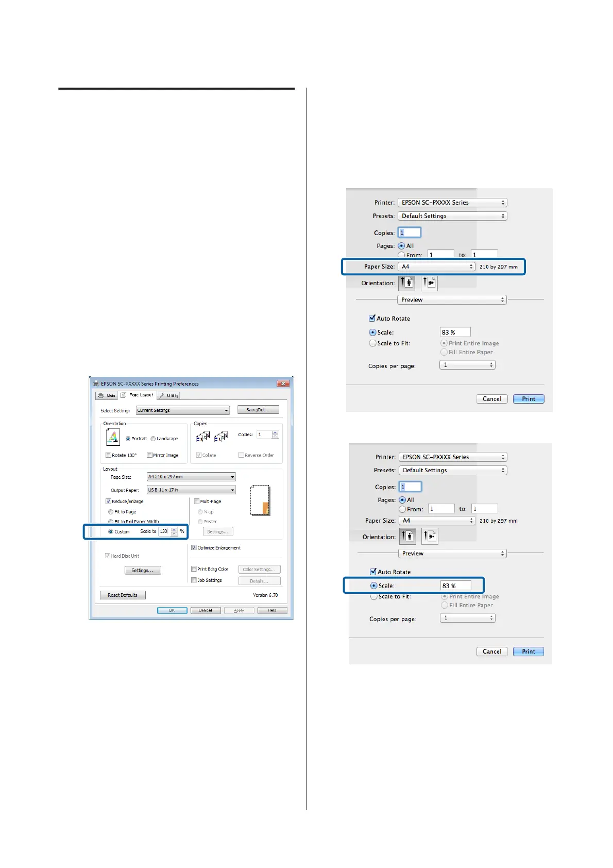Viewport: 613px width, 868px height.
Task: Open the Paper Size A4 dropdown in upper Mac dialog
Action: pyautogui.click(x=436, y=266)
